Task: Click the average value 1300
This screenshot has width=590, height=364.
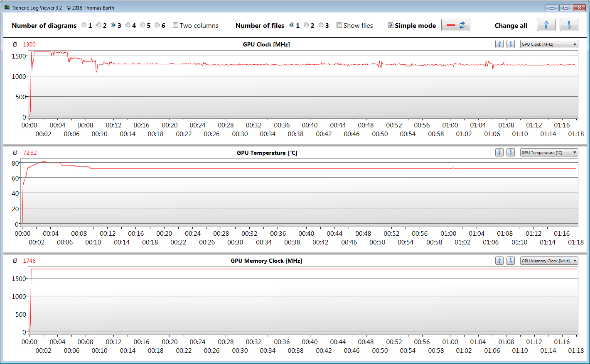Action: [x=29, y=44]
